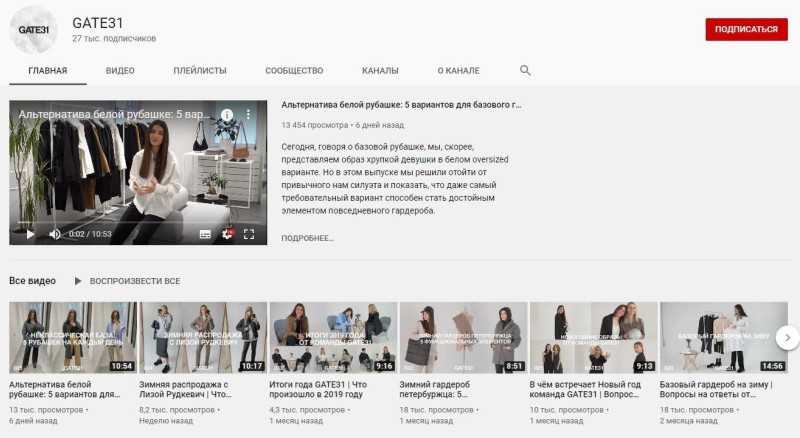Click the GATE31 channel name heading
Image resolution: width=800 pixels, height=438 pixels.
[98, 23]
